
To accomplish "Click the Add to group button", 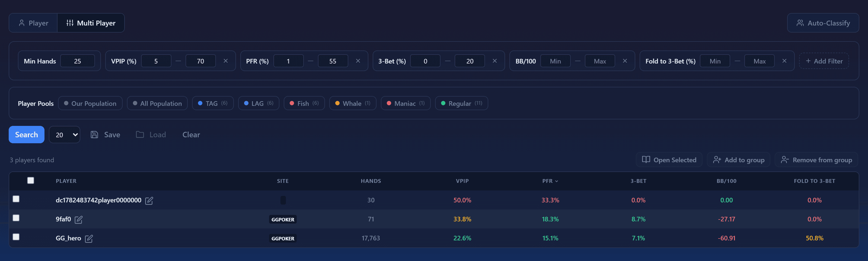I will click(x=739, y=160).
